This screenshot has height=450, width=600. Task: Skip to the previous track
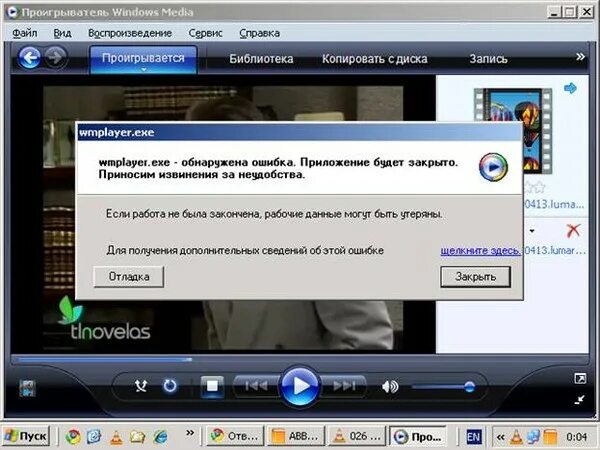pyautogui.click(x=256, y=386)
